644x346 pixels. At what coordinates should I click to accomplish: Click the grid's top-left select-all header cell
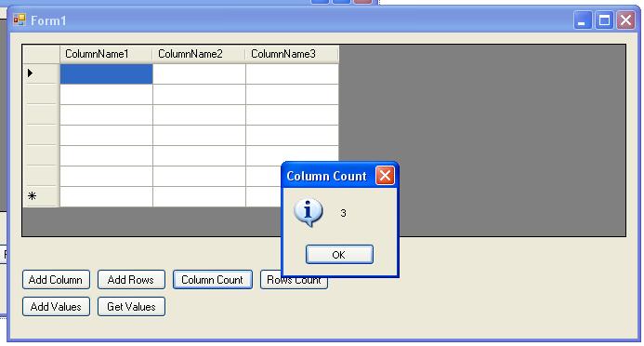[41, 54]
